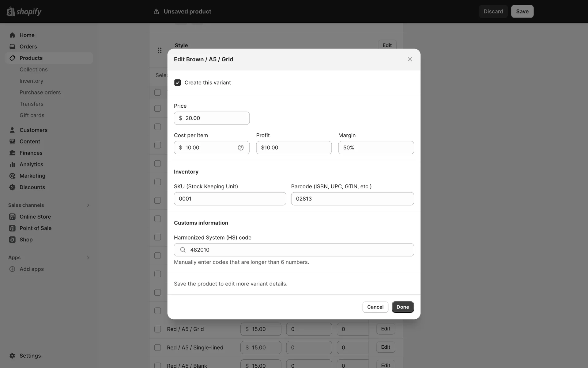The image size is (588, 368).
Task: Check the Red / A5 / Single-lined row checkbox
Action: [x=158, y=347]
